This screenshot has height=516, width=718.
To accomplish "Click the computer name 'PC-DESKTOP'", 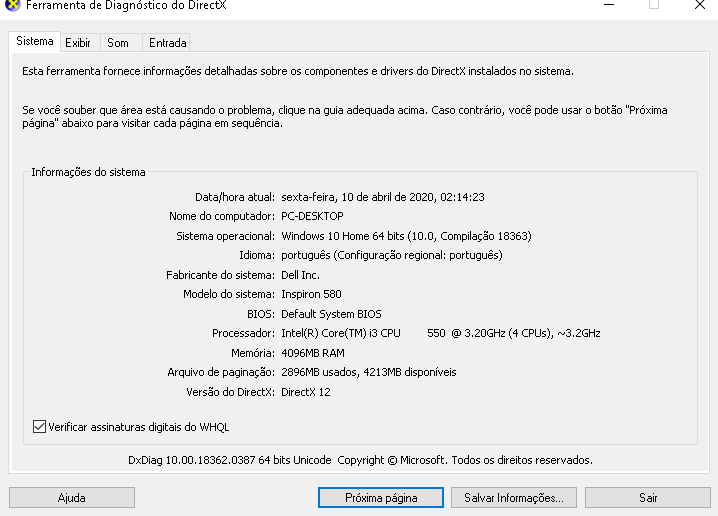I will [x=312, y=216].
